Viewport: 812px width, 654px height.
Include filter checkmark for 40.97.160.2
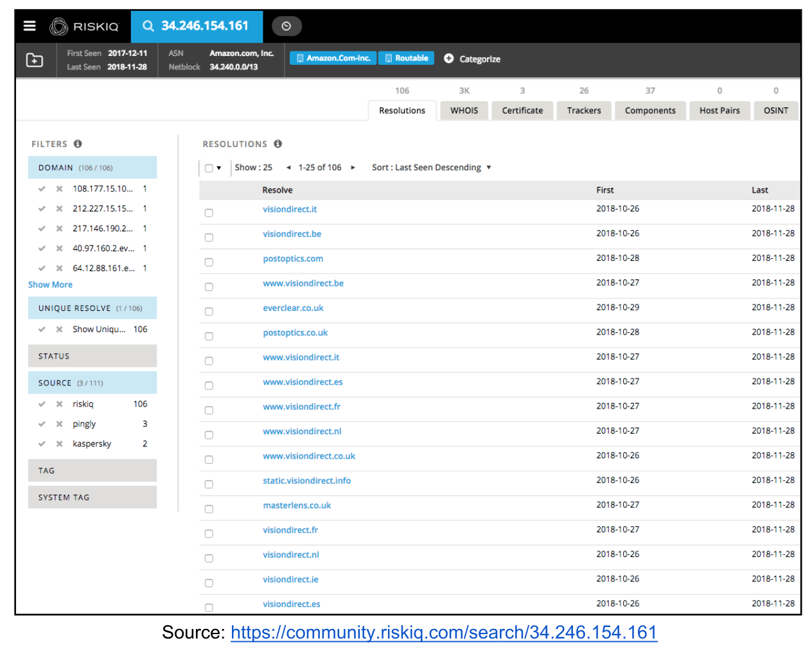[42, 249]
